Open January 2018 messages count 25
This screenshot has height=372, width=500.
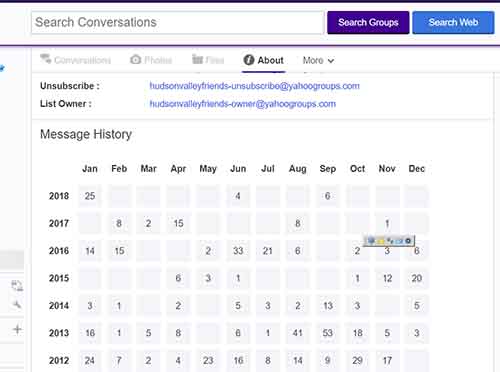coord(90,196)
